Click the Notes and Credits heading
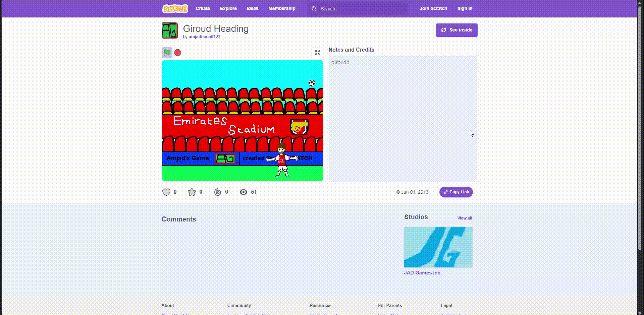 [x=351, y=50]
